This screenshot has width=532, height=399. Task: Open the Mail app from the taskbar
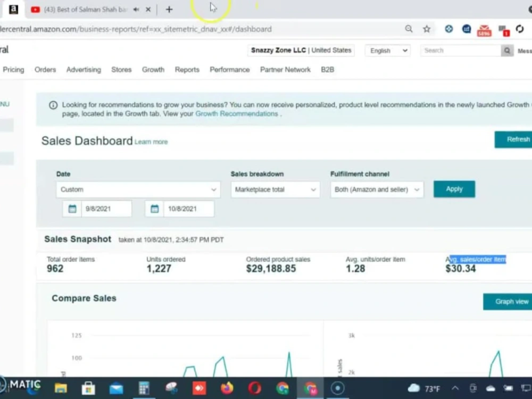pos(117,388)
